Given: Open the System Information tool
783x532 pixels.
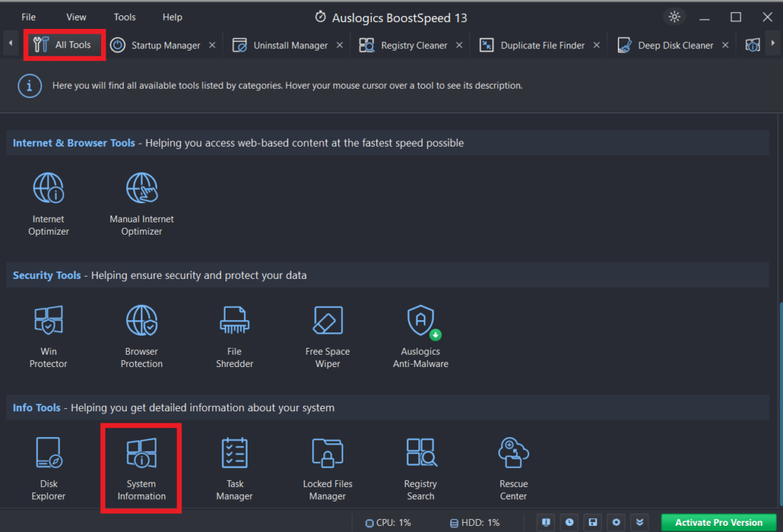Looking at the screenshot, I should click(141, 468).
